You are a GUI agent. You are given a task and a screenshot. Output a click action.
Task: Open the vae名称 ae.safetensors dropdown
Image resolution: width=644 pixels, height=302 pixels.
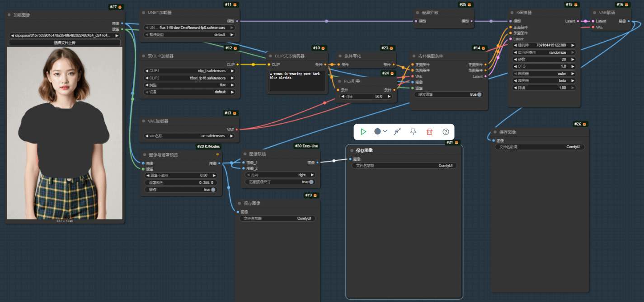pyautogui.click(x=189, y=136)
